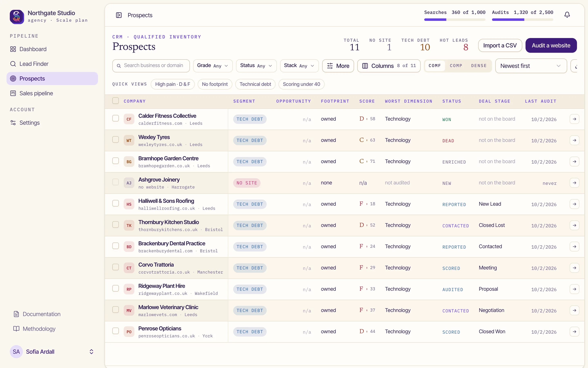The width and height of the screenshot is (588, 368).
Task: Sort by the SCORE column header
Action: coord(367,101)
